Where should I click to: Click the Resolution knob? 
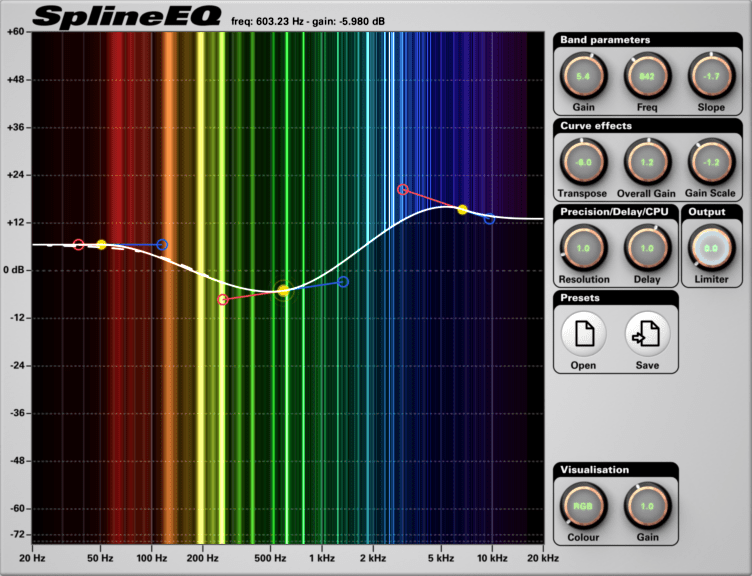point(583,248)
